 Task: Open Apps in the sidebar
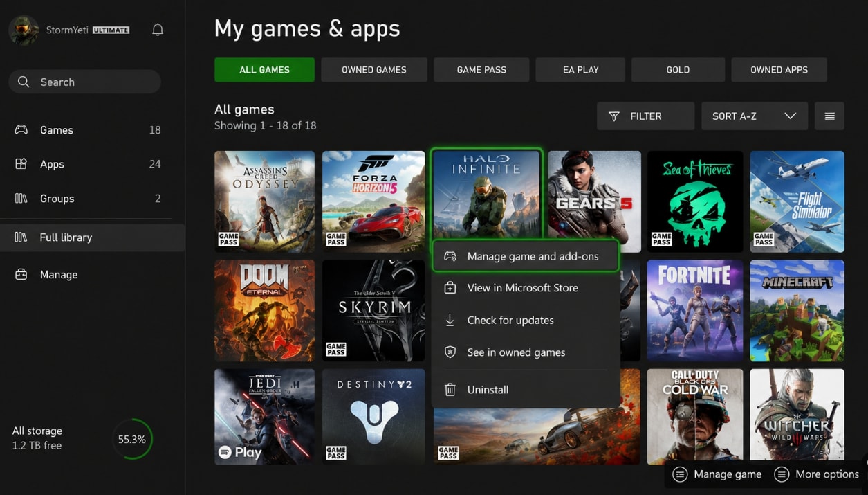tap(88, 164)
